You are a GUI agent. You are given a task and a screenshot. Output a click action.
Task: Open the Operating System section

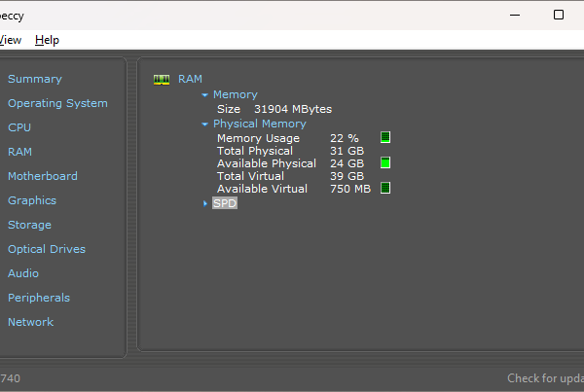[x=57, y=103]
